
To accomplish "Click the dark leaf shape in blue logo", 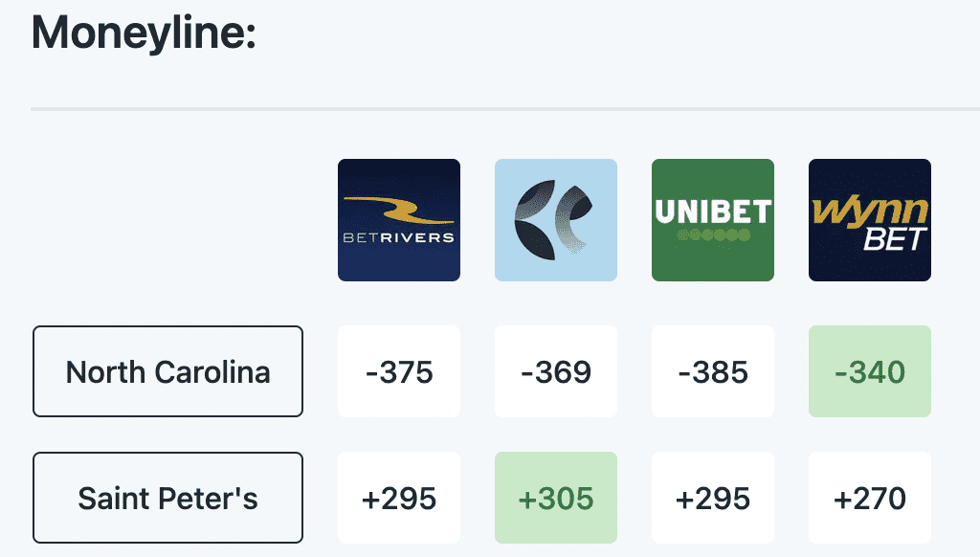I will [x=533, y=219].
